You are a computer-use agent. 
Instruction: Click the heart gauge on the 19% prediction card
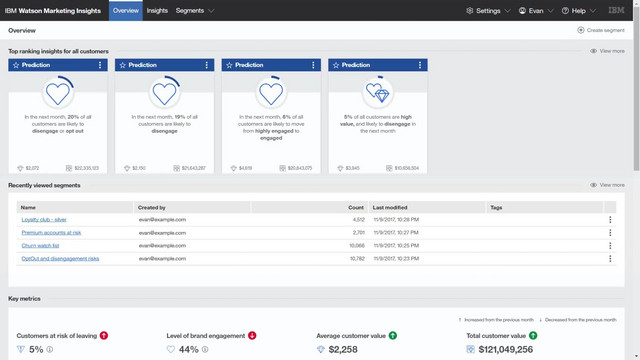pyautogui.click(x=164, y=93)
